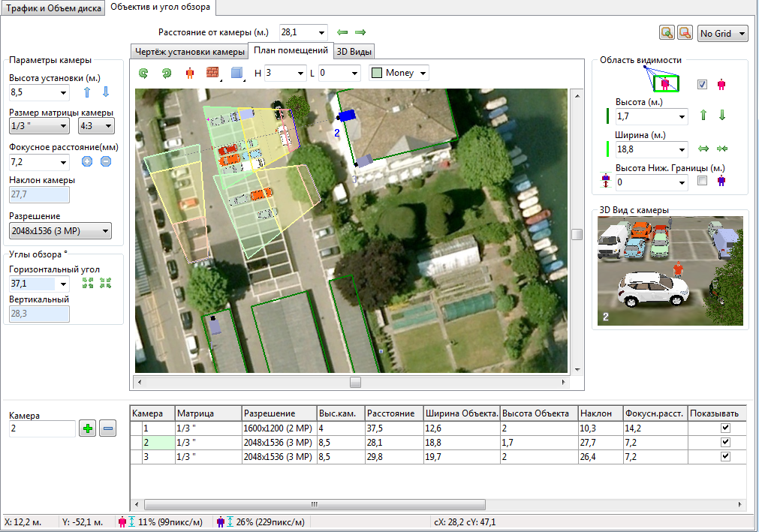Open the Трафик и Объем диска tab
759x532 pixels.
(52, 8)
